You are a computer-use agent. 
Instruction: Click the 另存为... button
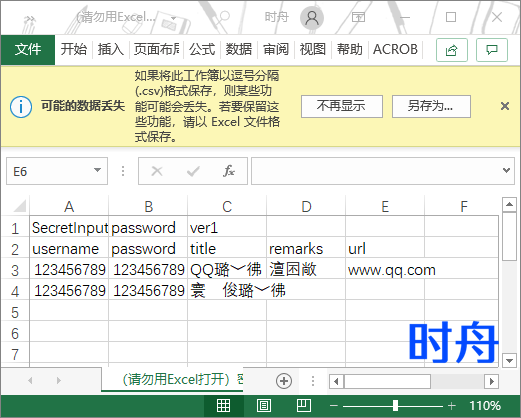431,106
